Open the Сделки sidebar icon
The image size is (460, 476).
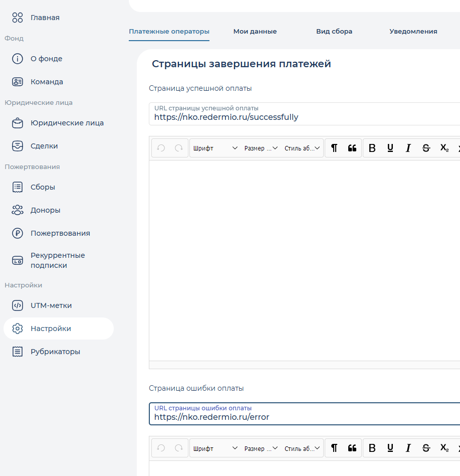(x=17, y=146)
